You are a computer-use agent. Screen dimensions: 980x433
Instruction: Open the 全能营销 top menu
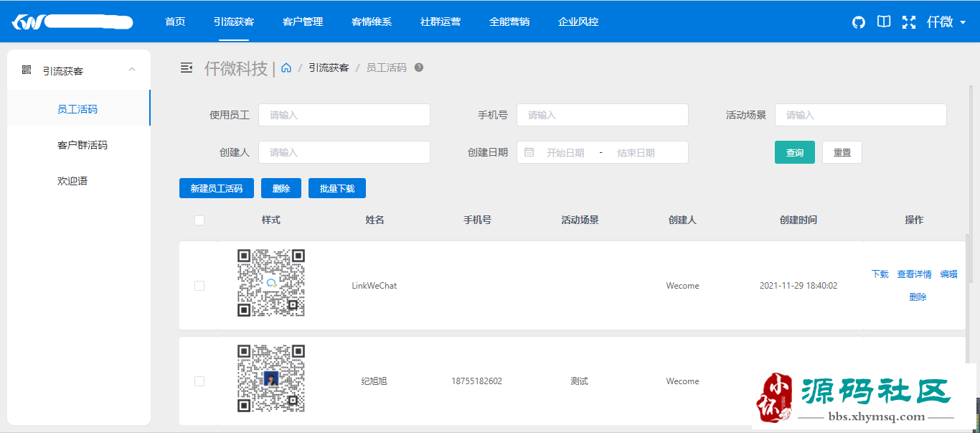click(509, 22)
